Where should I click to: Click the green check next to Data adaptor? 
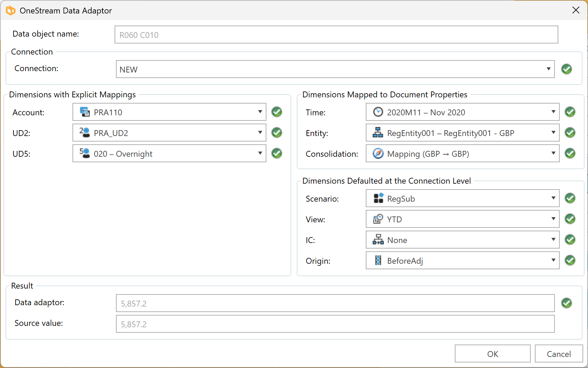(x=567, y=303)
